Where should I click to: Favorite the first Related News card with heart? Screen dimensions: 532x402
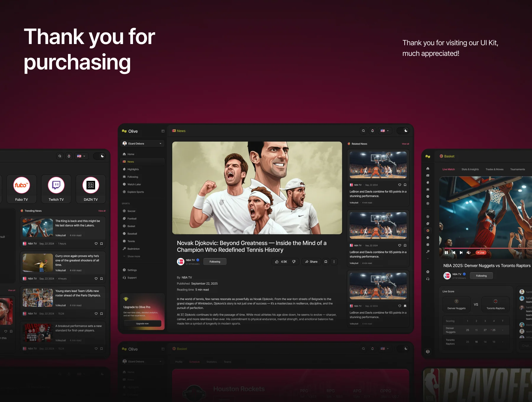(x=400, y=185)
